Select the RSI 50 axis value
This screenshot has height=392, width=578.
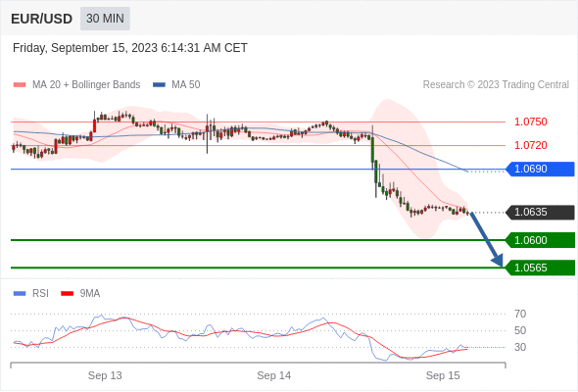pos(520,331)
